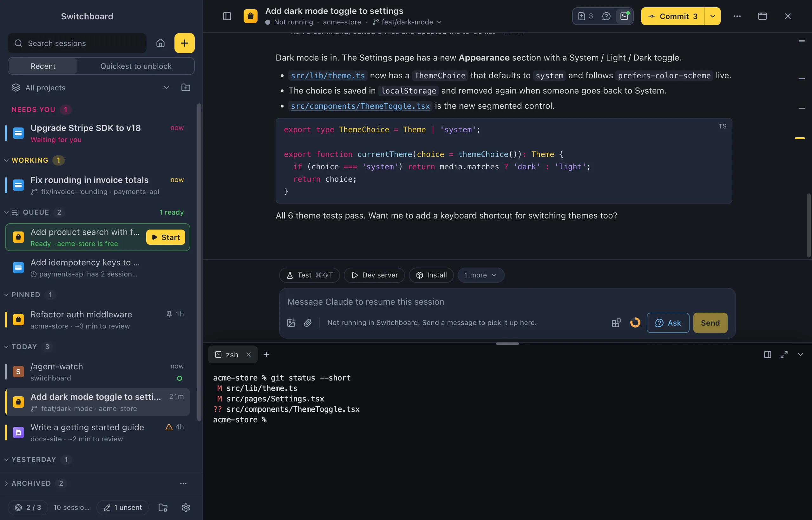Add a new terminal tab
This screenshot has height=520, width=812.
click(266, 354)
